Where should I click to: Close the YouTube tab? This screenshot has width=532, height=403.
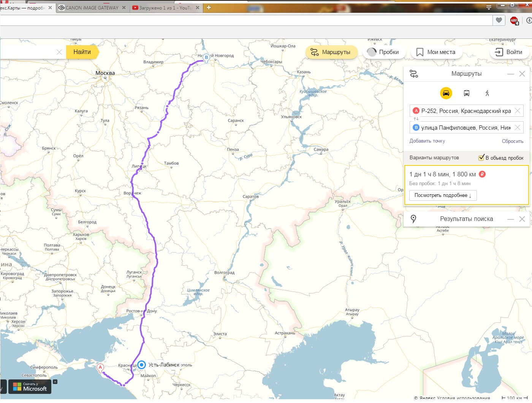[x=198, y=8]
